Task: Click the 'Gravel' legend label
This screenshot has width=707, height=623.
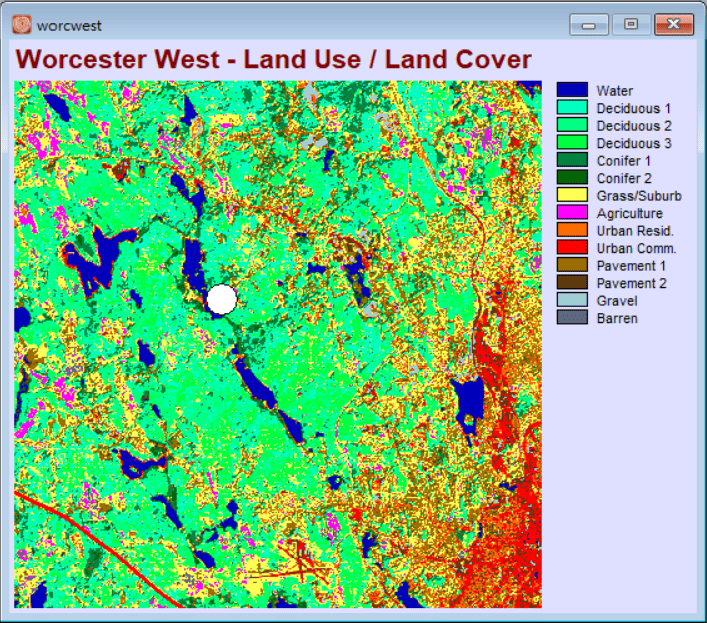Action: tap(617, 301)
